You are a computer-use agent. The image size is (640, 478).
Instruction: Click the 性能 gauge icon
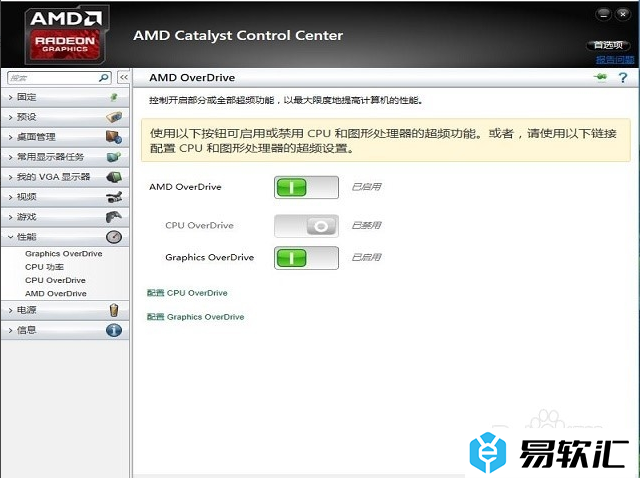(x=114, y=237)
